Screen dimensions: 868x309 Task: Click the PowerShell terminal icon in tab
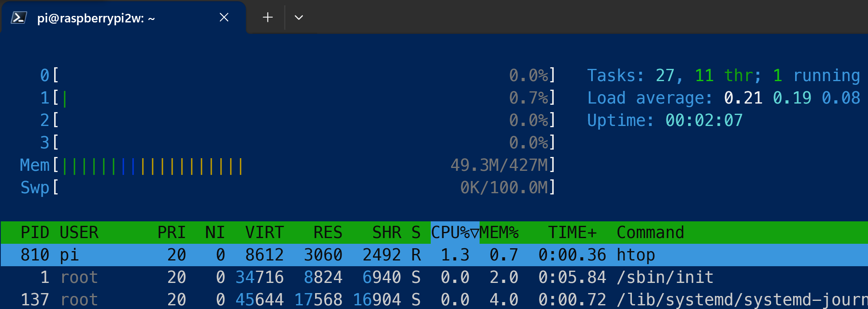[19, 18]
